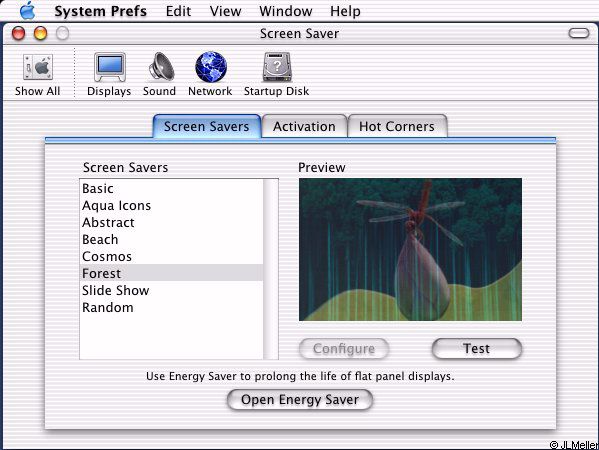The width and height of the screenshot is (599, 450).
Task: Open the Window menu
Action: click(x=286, y=11)
